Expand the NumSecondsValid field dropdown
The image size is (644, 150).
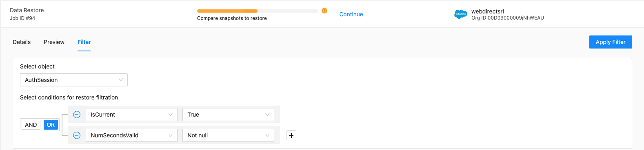(131, 135)
